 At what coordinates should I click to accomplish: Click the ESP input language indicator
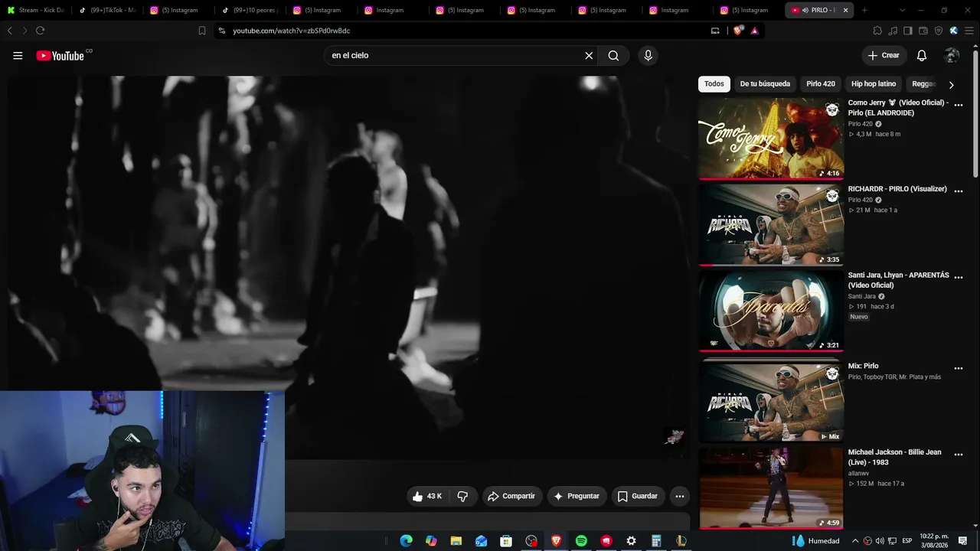tap(907, 541)
